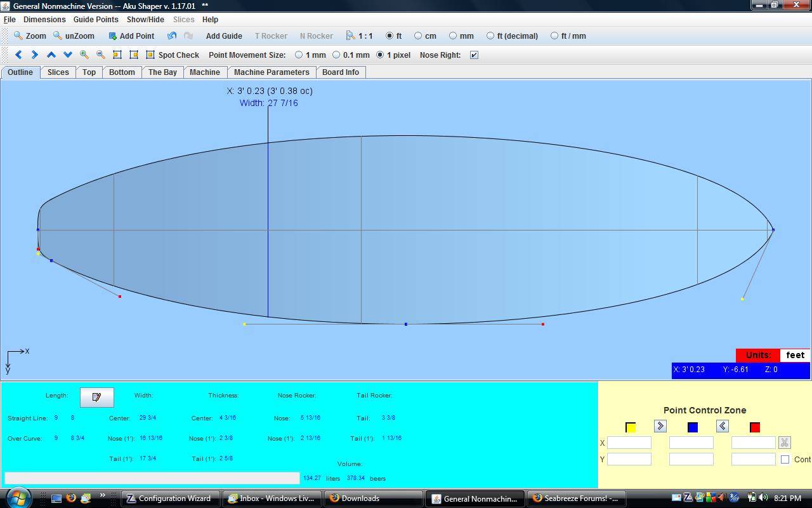
Task: Select the cm units radio button
Action: 418,36
